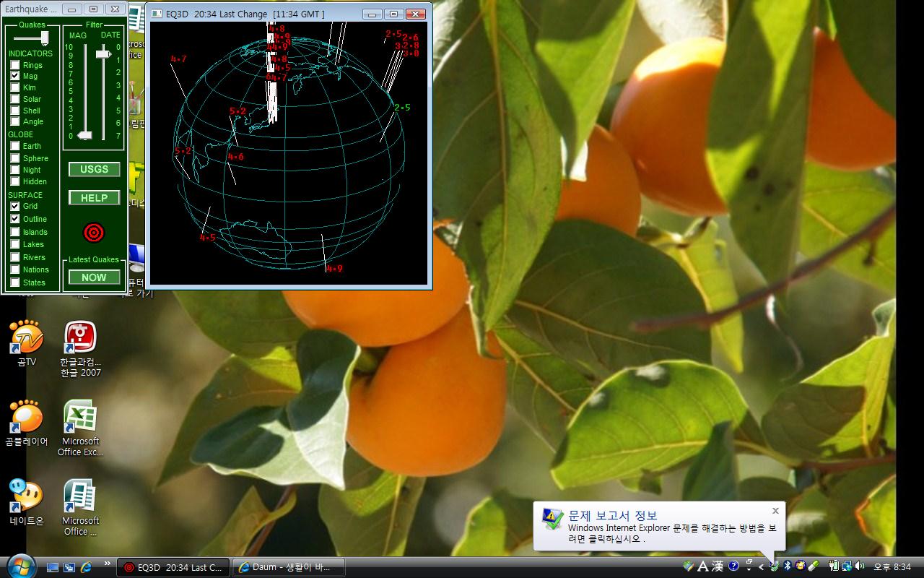
Task: Open the 곰TV desktop shortcut
Action: pyautogui.click(x=27, y=338)
